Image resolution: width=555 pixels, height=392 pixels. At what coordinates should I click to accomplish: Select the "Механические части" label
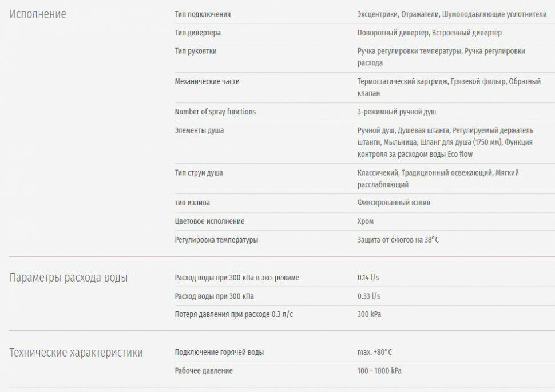[x=207, y=82]
